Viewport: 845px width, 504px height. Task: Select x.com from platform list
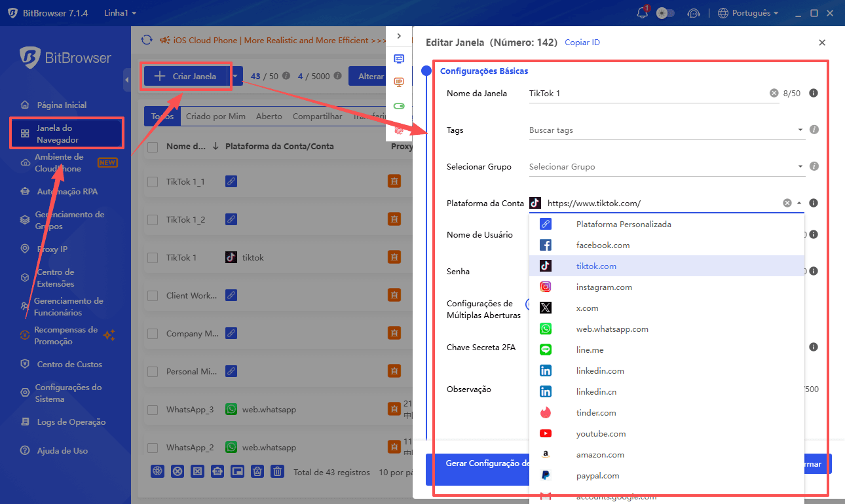(x=666, y=308)
